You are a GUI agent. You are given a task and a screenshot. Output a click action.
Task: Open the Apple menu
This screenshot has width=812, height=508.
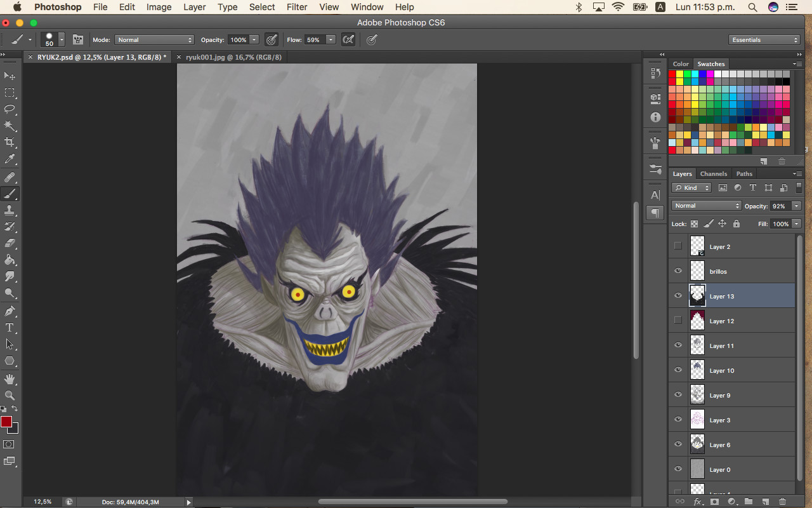click(17, 7)
